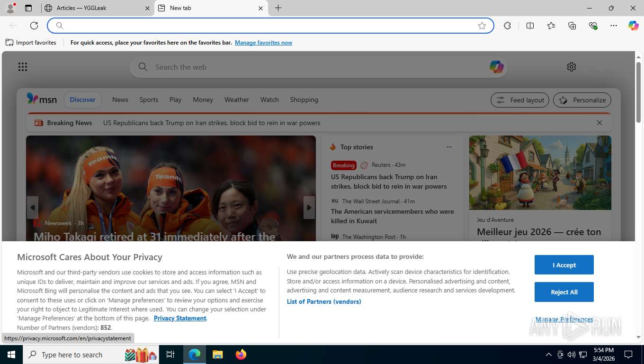644x364 pixels.
Task: Open the Windows Start menu
Action: (x=11, y=355)
